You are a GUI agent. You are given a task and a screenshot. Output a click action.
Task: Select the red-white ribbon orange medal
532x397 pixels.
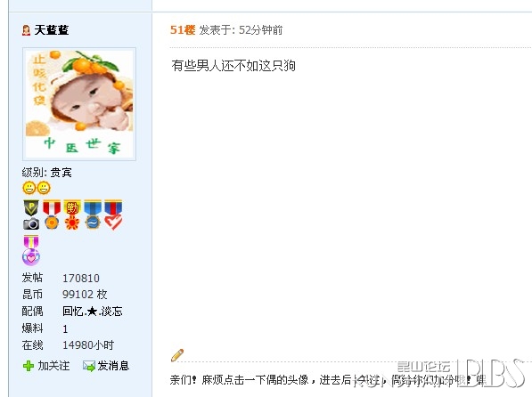52,215
